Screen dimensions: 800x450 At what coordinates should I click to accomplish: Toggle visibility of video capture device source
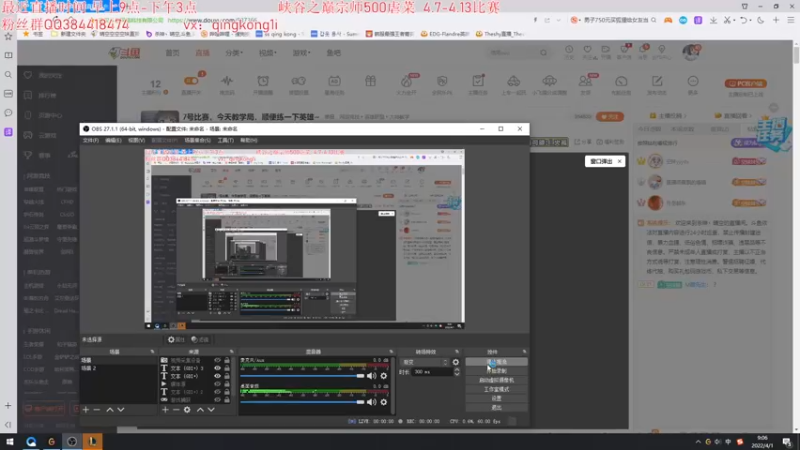[217, 360]
